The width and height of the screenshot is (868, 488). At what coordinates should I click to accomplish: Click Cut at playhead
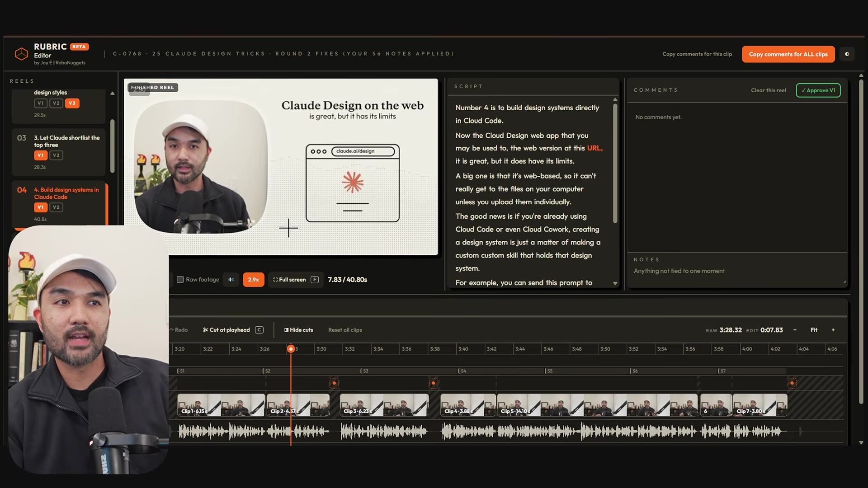coord(226,330)
